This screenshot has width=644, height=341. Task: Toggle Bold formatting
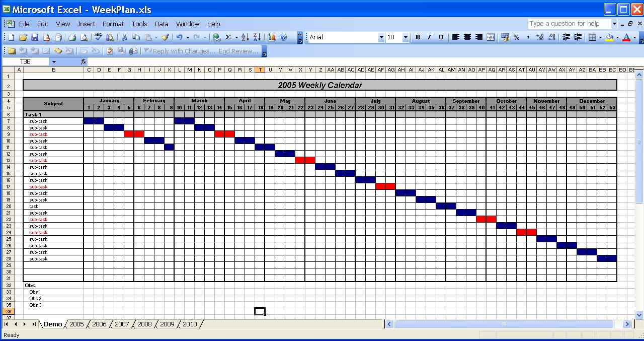click(418, 37)
